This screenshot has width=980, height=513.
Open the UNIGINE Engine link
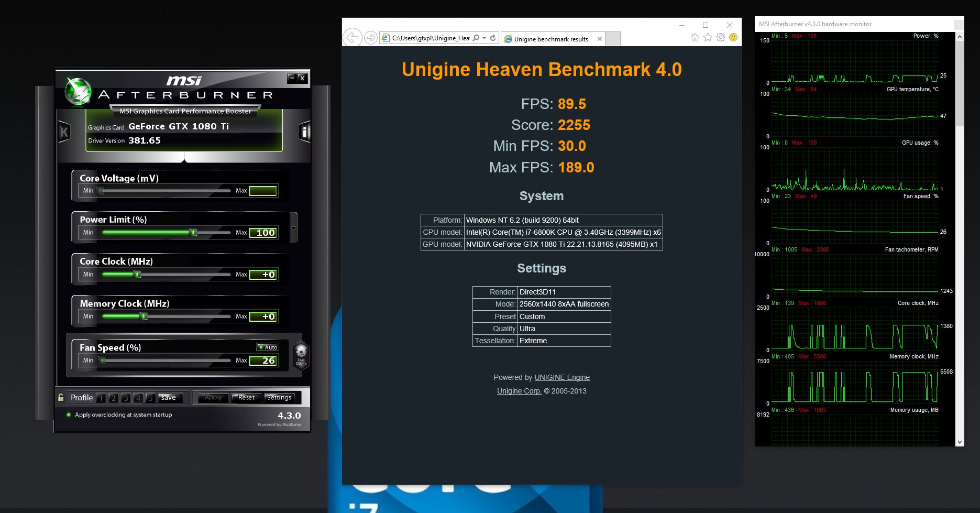click(562, 377)
